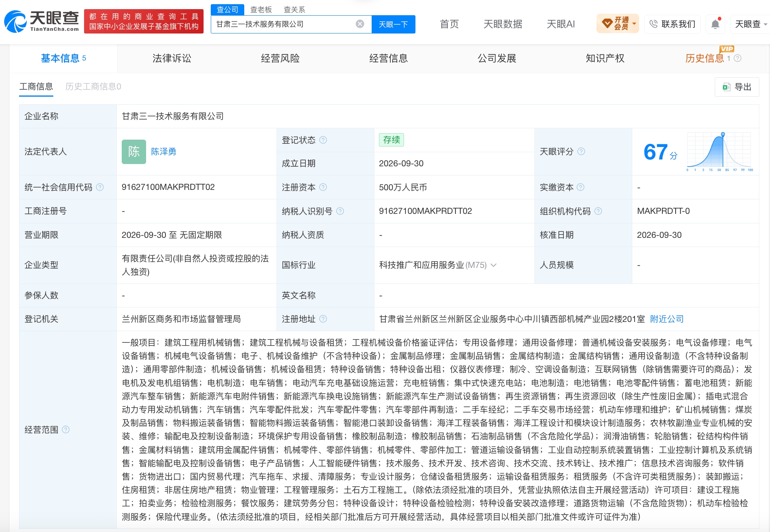Click the help icon beside 组织机构代码

598,211
